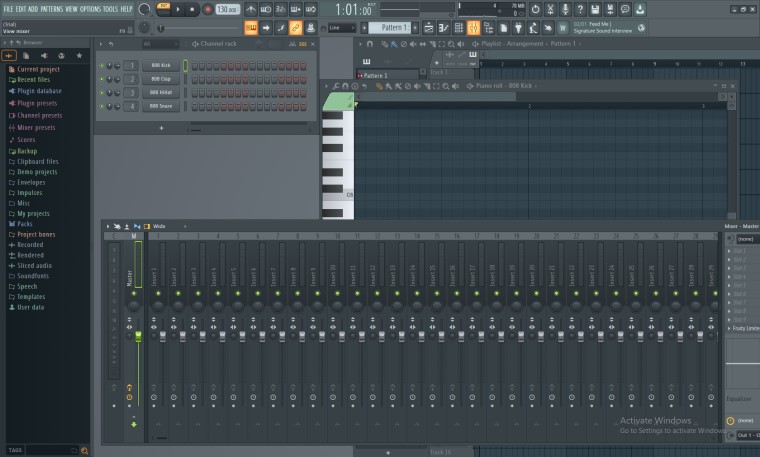Open the Plugin database folder

click(35, 91)
